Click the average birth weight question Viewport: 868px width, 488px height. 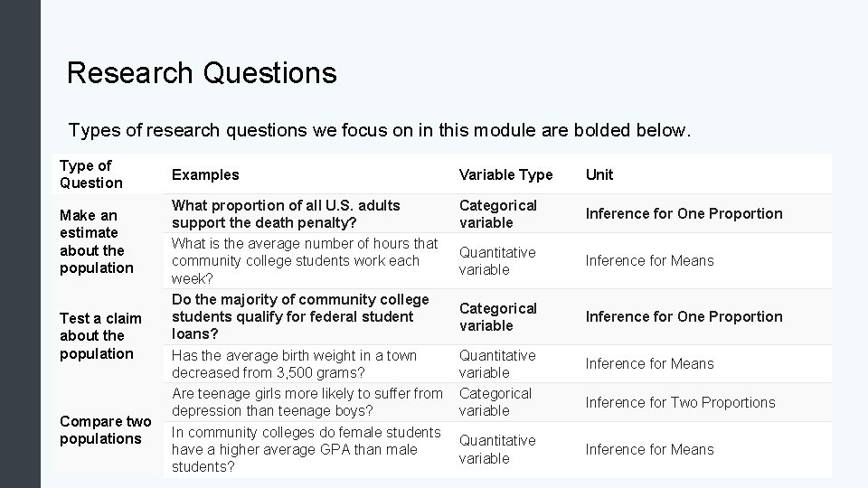(x=294, y=364)
